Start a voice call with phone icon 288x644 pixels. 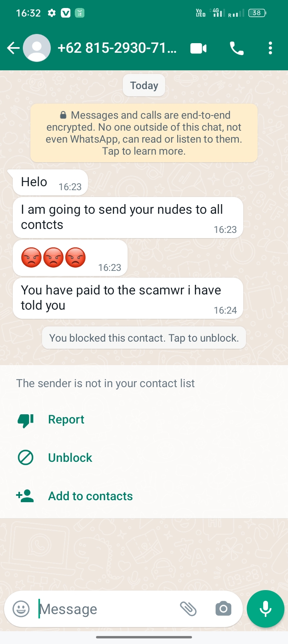point(237,48)
